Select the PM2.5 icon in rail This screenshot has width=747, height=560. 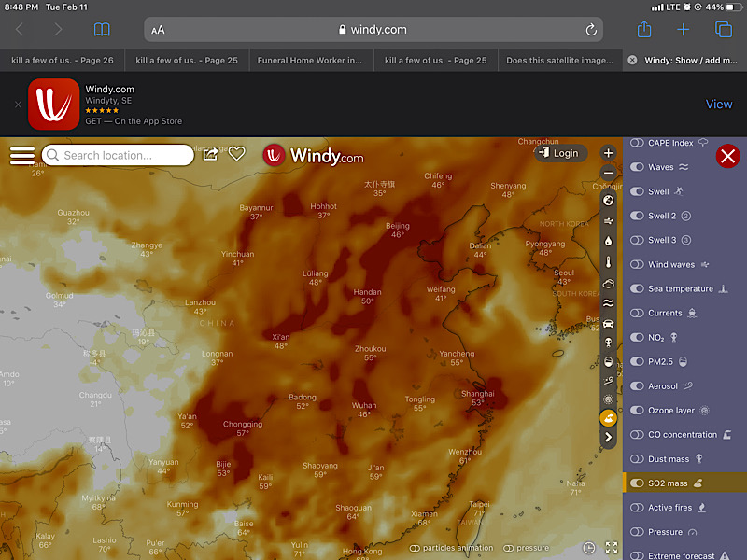click(609, 362)
